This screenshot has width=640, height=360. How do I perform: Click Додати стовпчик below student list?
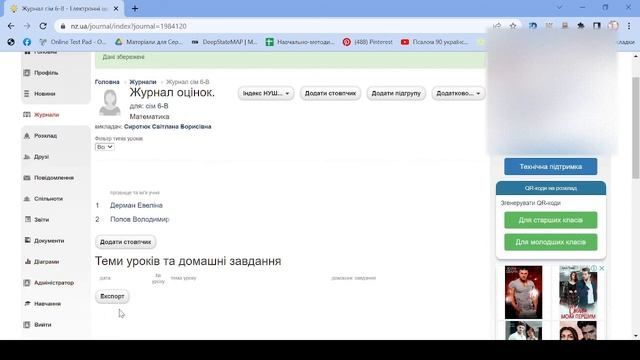tap(125, 242)
